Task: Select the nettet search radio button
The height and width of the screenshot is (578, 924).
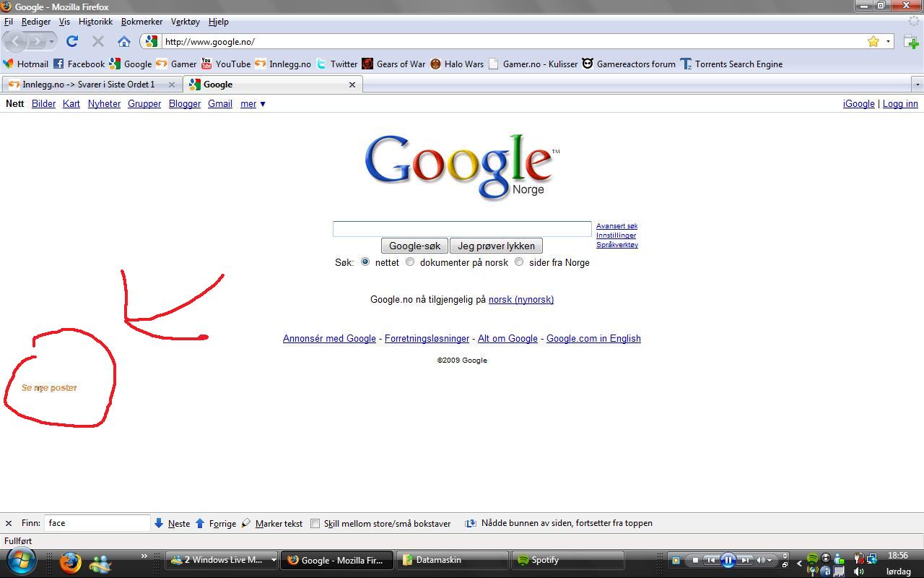Action: click(x=365, y=262)
